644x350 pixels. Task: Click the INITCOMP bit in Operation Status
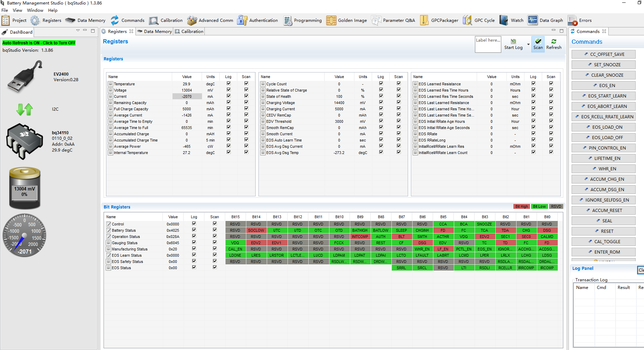click(360, 237)
